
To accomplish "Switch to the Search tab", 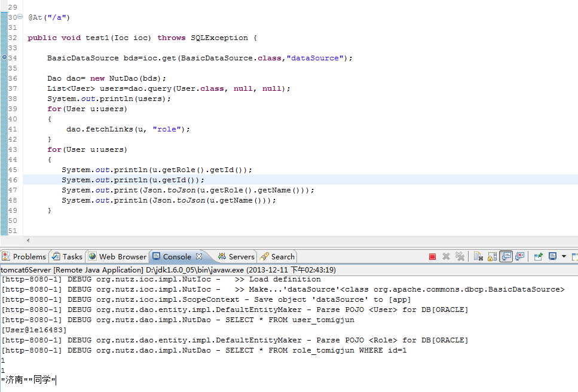I will click(x=278, y=257).
